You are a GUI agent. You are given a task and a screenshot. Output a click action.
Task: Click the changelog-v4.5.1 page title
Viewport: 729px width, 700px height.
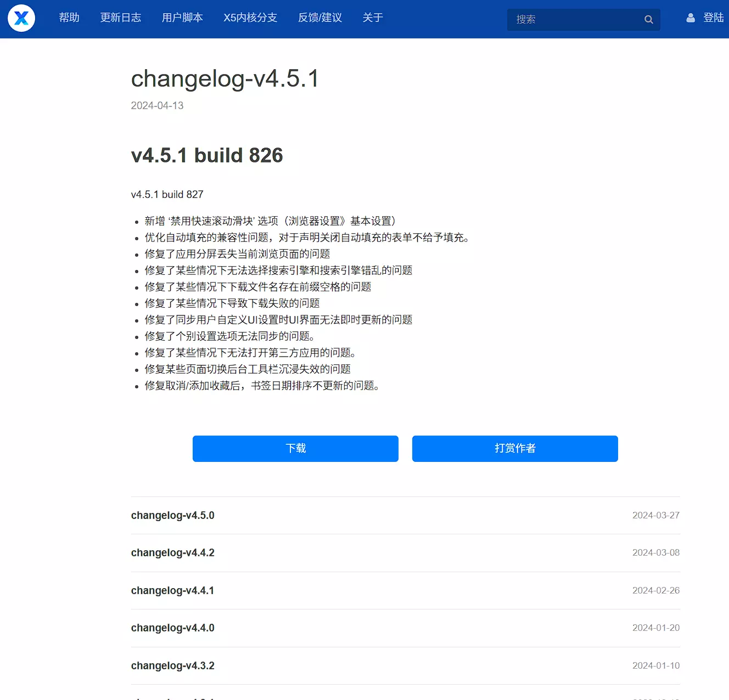(x=225, y=79)
